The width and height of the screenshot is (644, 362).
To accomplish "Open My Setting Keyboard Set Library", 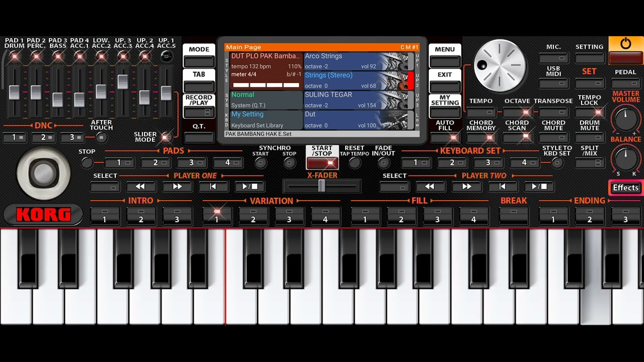I will pyautogui.click(x=266, y=120).
